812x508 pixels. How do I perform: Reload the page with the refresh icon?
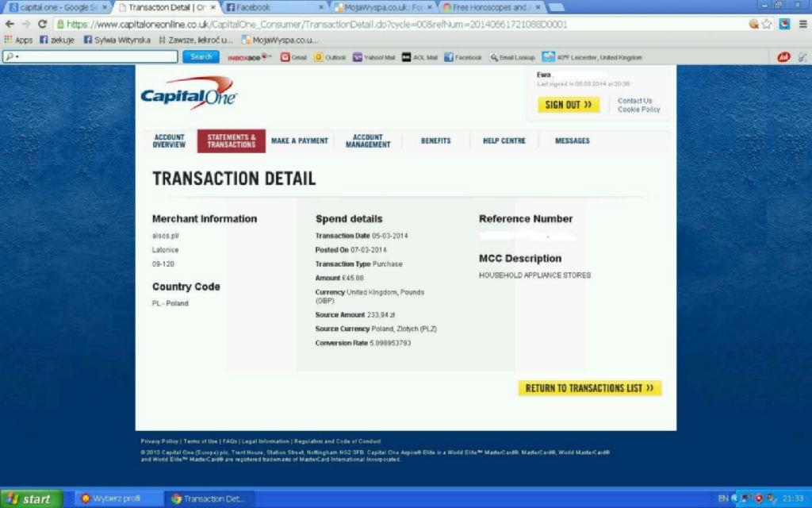click(43, 24)
